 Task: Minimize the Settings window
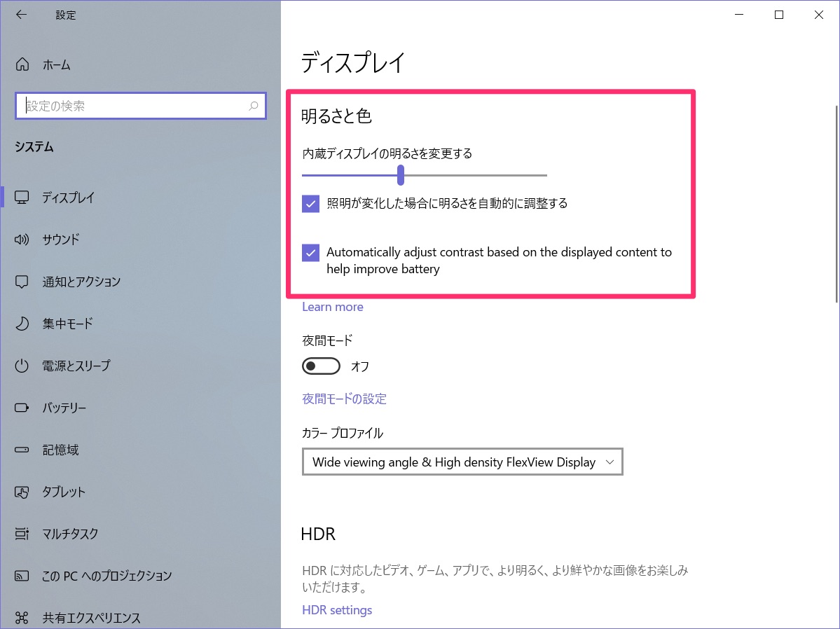click(739, 15)
